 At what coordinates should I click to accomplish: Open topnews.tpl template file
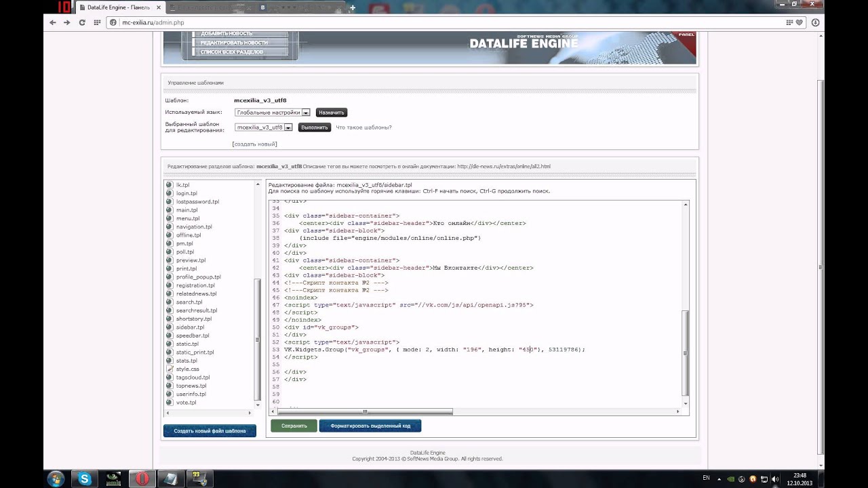point(191,386)
